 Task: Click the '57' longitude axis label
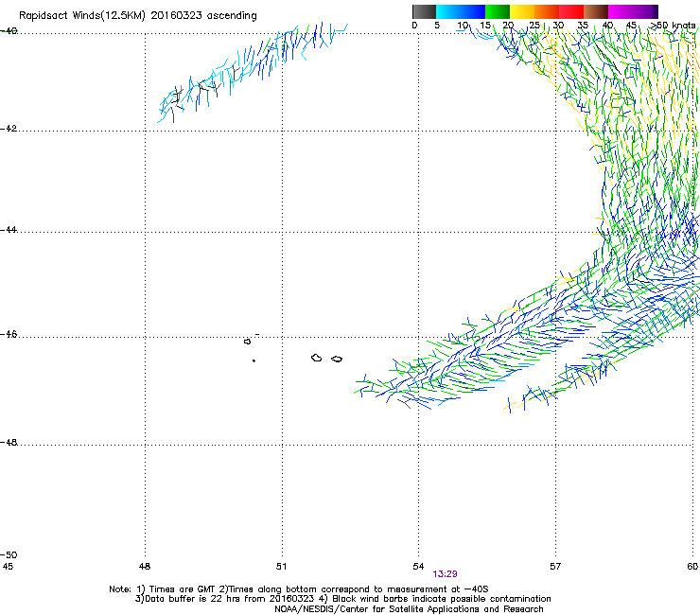555,567
